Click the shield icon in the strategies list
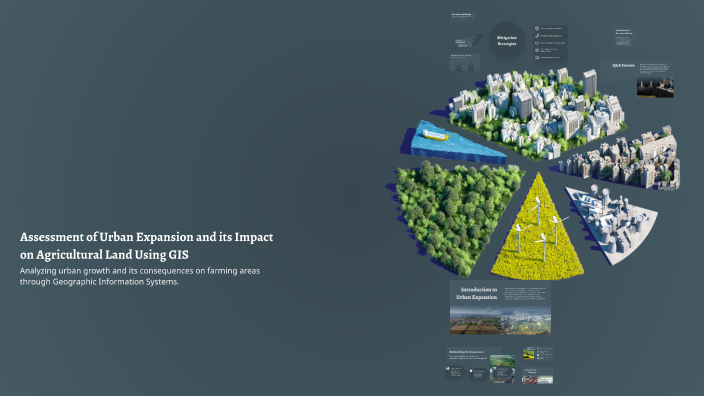The image size is (704, 396). point(537,28)
